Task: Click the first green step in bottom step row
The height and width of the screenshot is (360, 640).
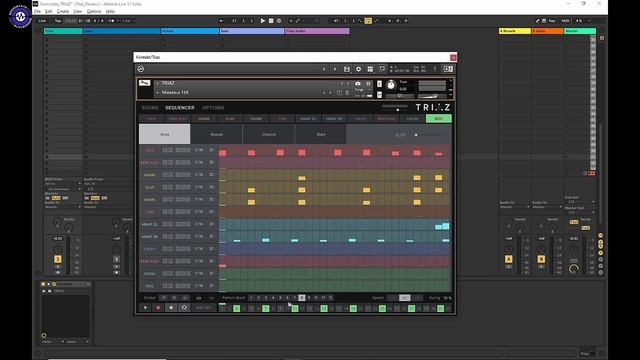Action: pos(236,309)
